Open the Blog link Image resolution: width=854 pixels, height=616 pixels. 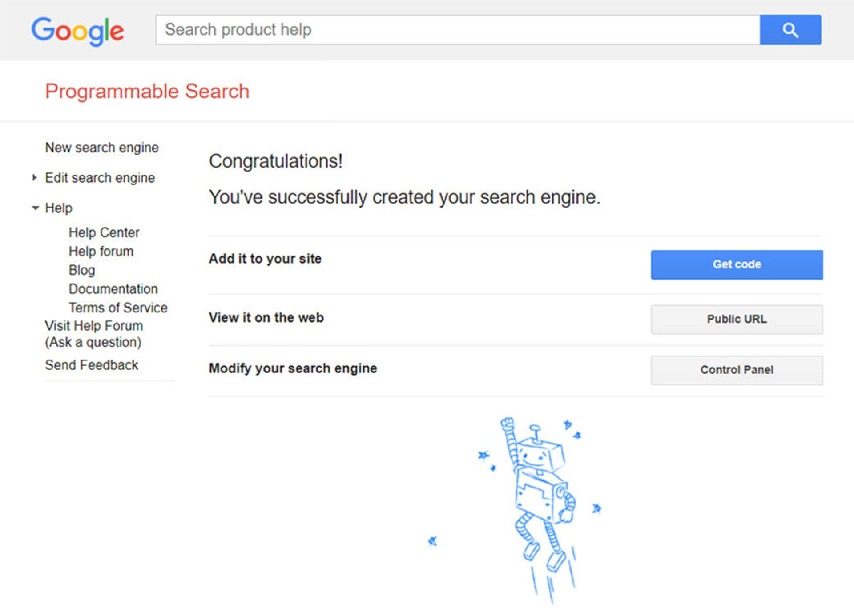82,270
